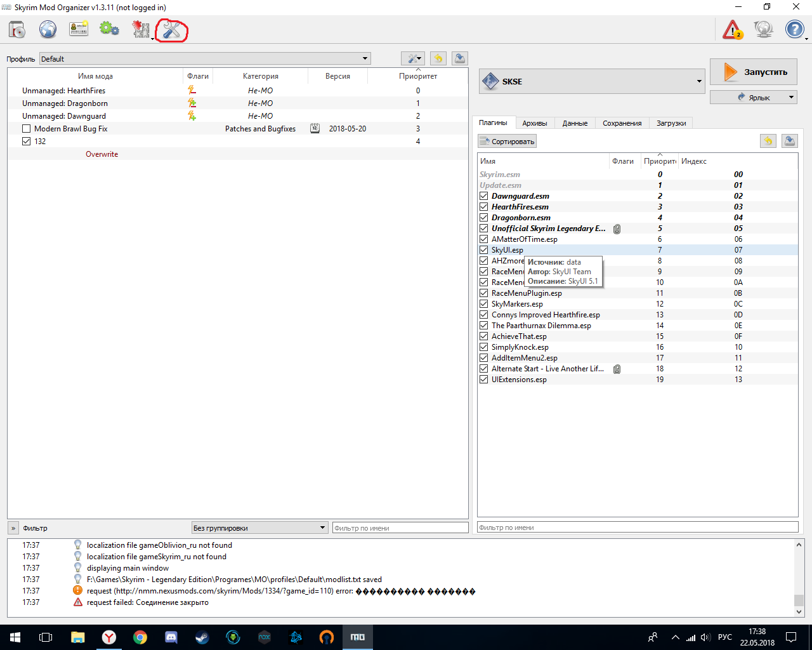Image resolution: width=812 pixels, height=650 pixels.
Task: Select the AchieveThat.esp plugin
Action: click(519, 336)
